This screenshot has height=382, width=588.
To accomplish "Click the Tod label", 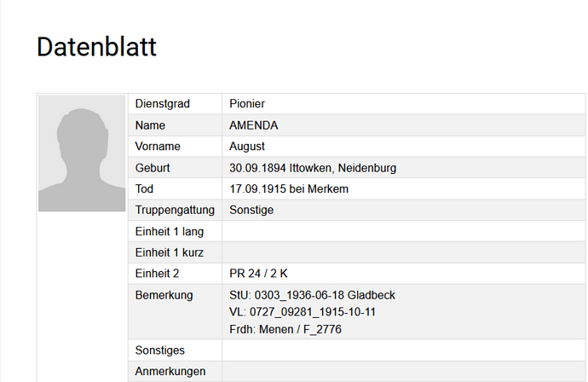I will (x=144, y=188).
